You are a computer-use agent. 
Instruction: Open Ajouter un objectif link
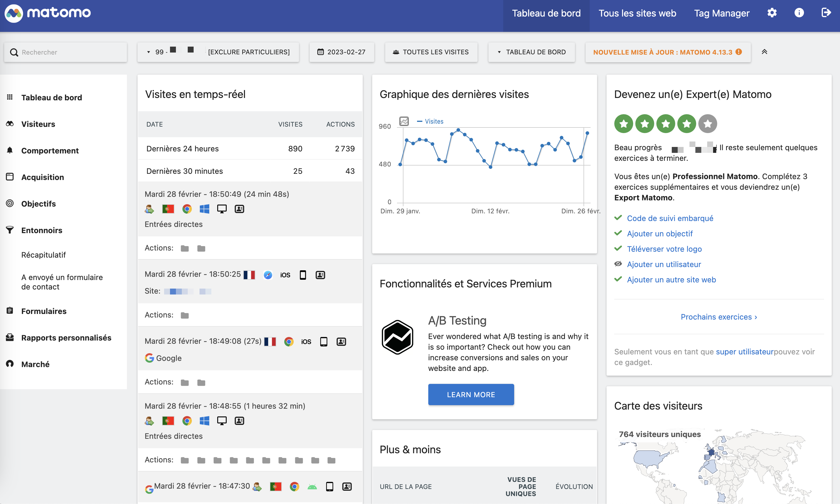659,233
